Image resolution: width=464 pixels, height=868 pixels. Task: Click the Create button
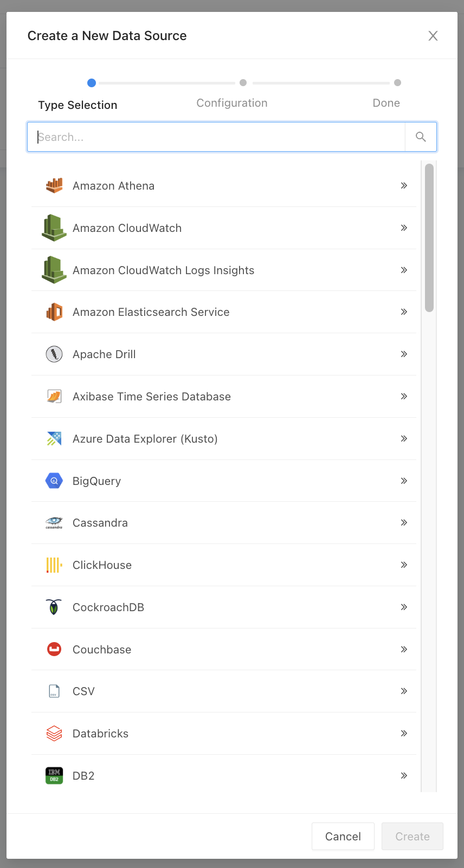tap(412, 836)
